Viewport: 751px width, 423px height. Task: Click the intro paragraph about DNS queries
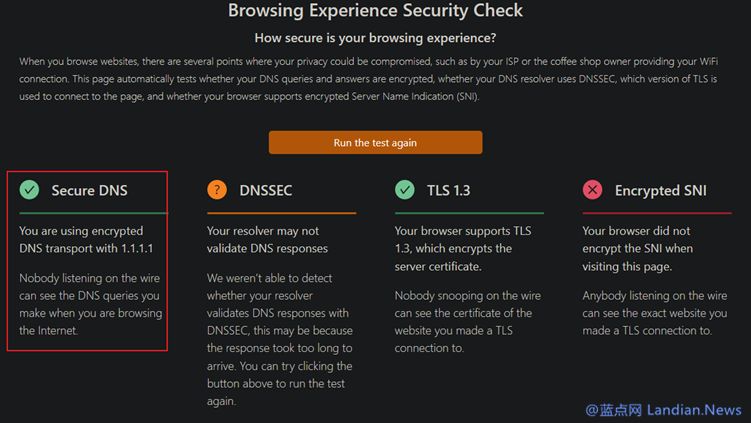368,79
